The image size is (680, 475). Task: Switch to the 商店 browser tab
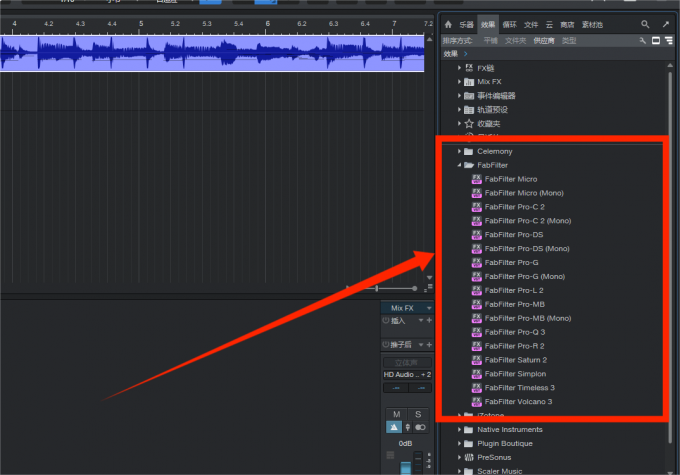point(567,25)
